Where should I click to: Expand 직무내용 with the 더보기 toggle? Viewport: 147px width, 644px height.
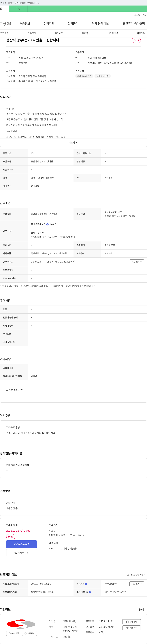73,143
